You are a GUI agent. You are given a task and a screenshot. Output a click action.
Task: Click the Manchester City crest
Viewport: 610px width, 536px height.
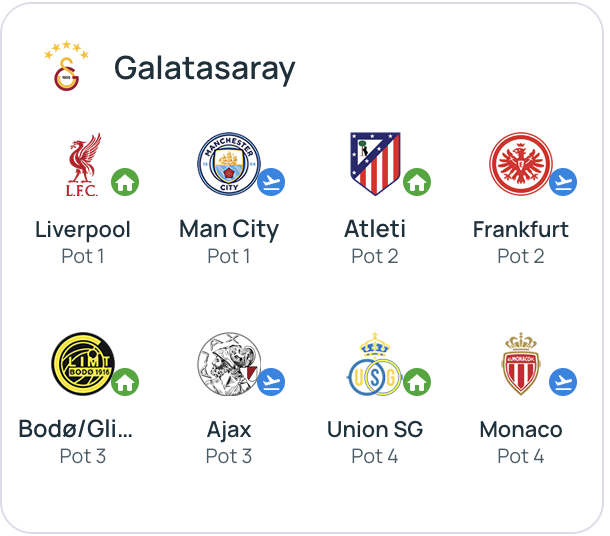point(228,165)
